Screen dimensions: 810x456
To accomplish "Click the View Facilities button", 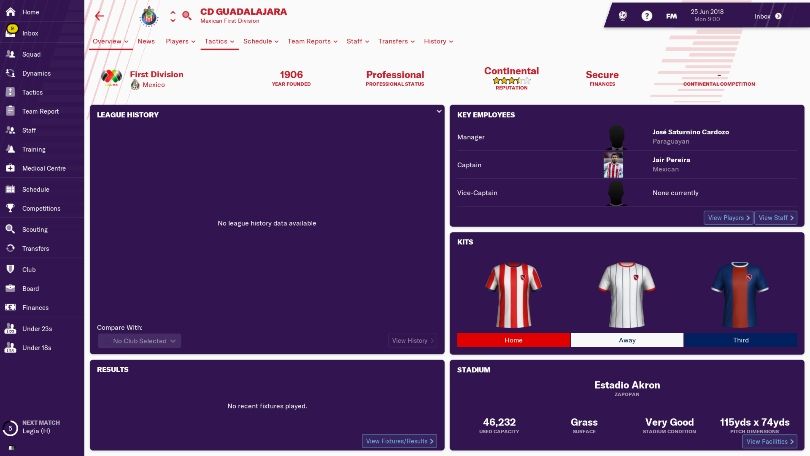I will (770, 442).
